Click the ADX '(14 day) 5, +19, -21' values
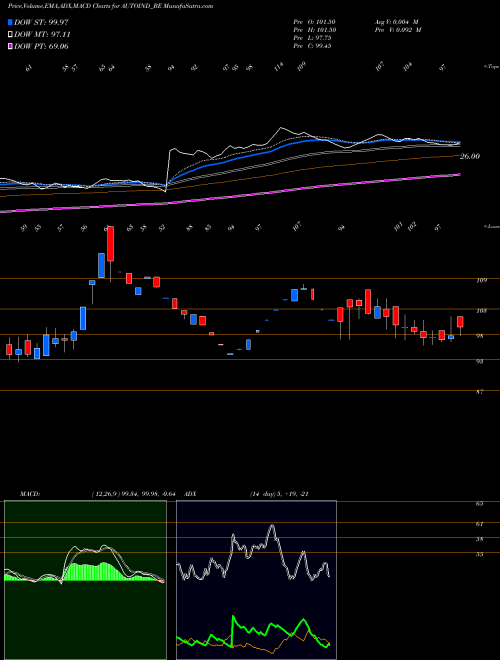 279,494
